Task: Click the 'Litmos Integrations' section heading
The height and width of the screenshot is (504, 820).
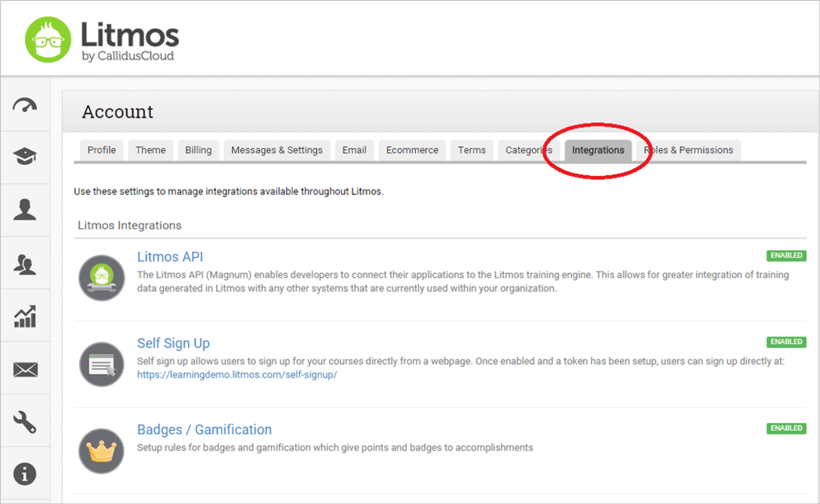Action: coord(129,225)
